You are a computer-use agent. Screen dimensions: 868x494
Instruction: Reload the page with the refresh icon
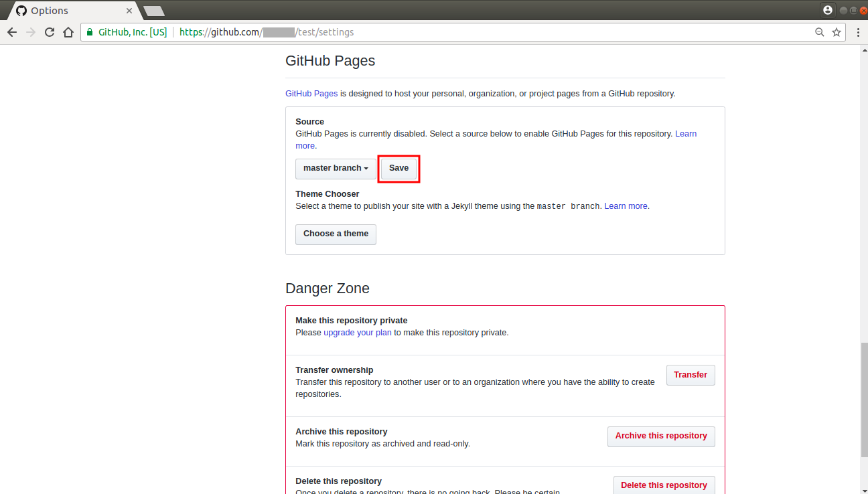click(x=50, y=32)
